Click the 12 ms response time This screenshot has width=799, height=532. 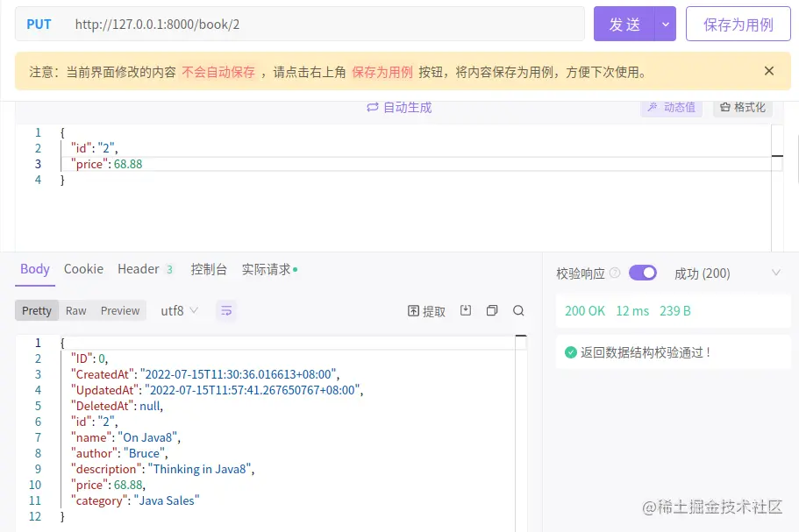[632, 310]
